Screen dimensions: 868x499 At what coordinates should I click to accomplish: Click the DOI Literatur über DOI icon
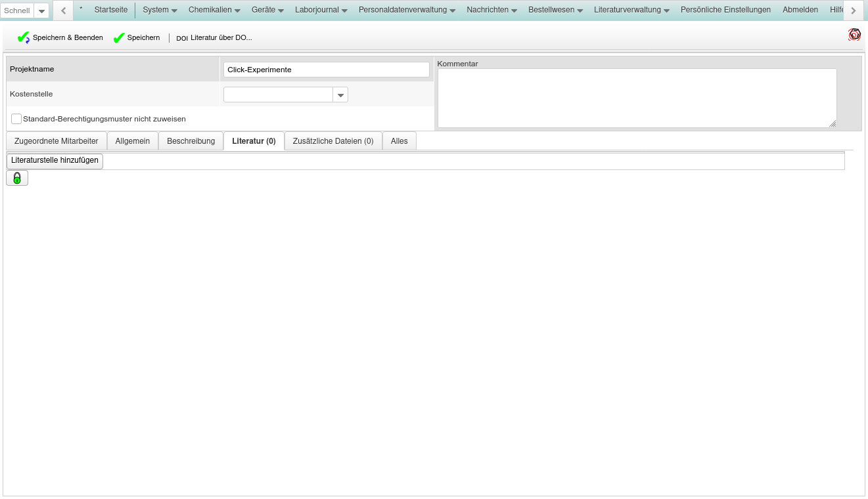[x=182, y=38]
